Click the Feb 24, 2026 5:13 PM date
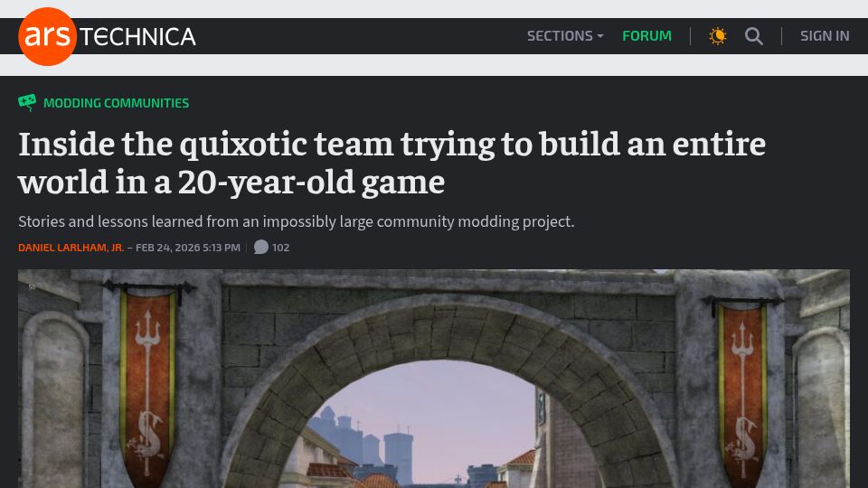This screenshot has width=868, height=488. point(188,248)
